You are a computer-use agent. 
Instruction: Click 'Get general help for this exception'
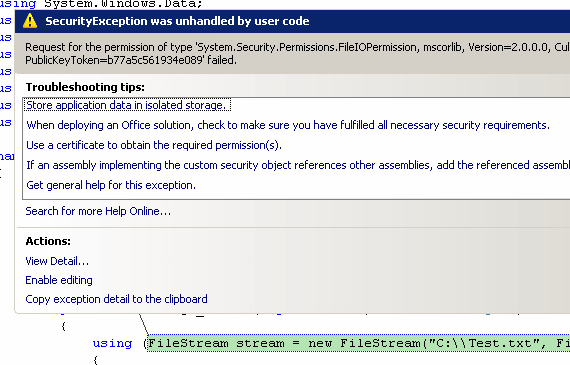point(111,185)
